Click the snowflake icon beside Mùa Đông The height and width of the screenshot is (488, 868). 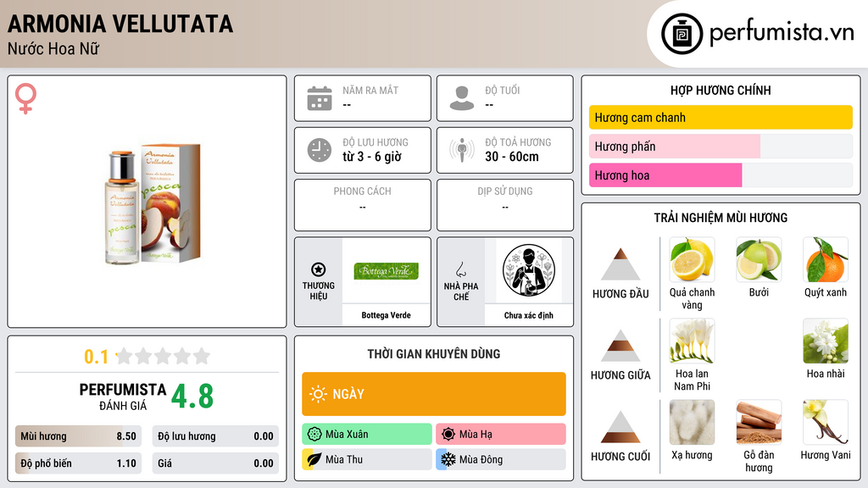448,459
